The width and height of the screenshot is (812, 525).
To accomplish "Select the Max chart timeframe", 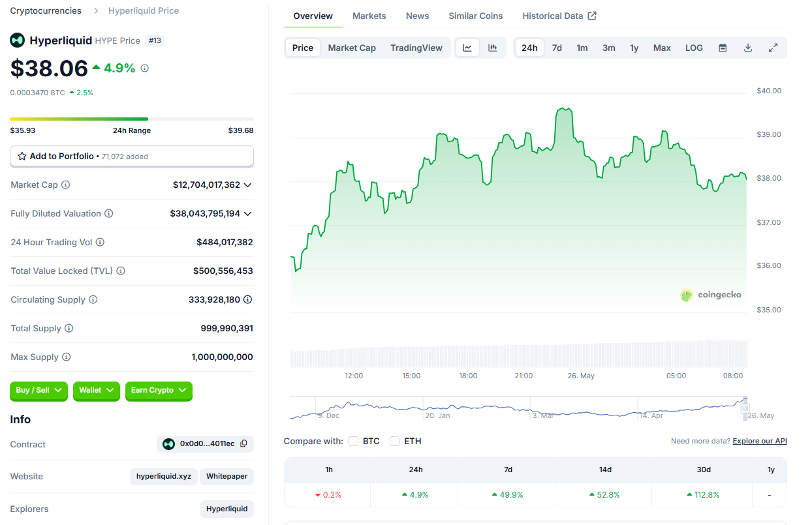I will click(x=662, y=48).
